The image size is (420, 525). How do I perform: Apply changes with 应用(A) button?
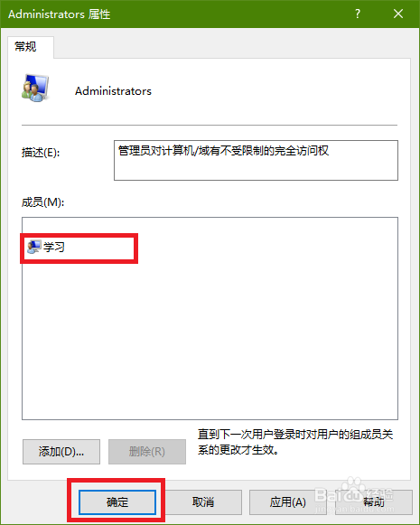pos(288,502)
